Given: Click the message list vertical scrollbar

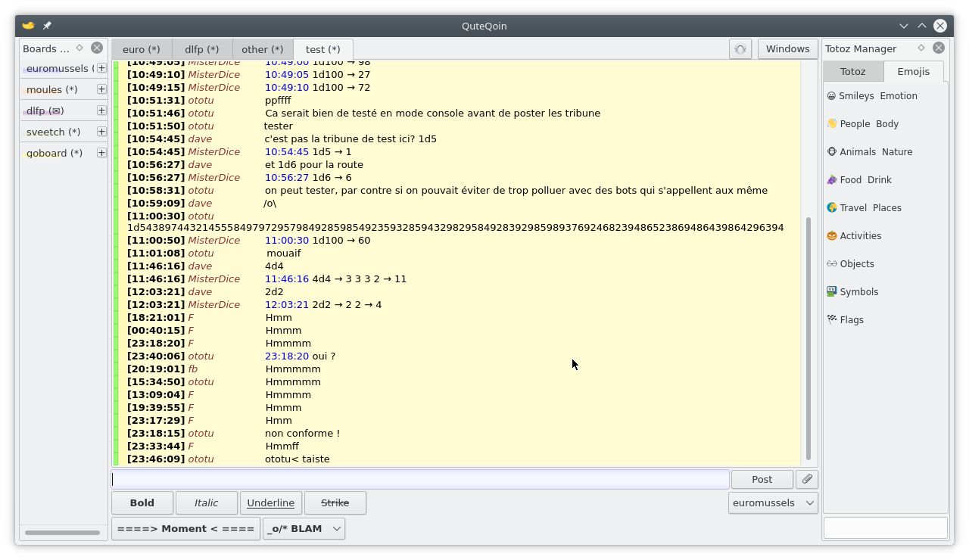Looking at the screenshot, I should 809,338.
